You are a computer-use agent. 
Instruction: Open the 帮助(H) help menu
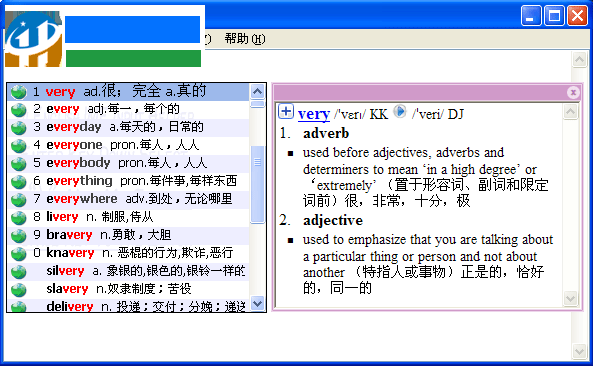(x=245, y=39)
